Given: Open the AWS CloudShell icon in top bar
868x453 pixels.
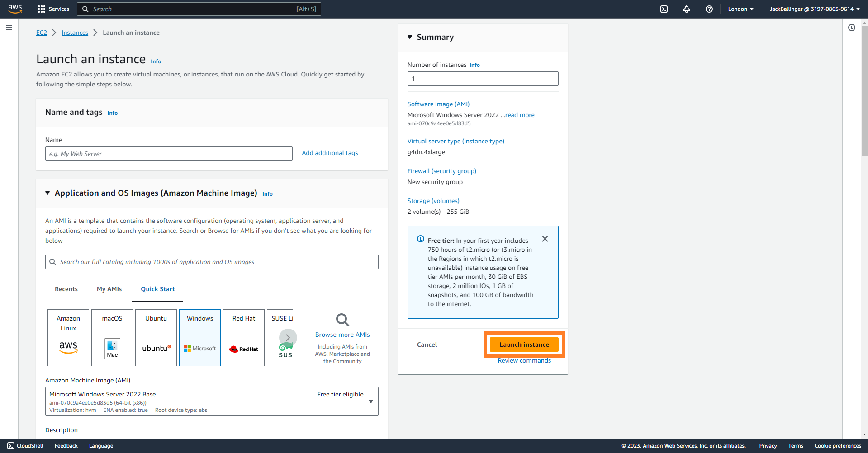Looking at the screenshot, I should click(x=664, y=9).
